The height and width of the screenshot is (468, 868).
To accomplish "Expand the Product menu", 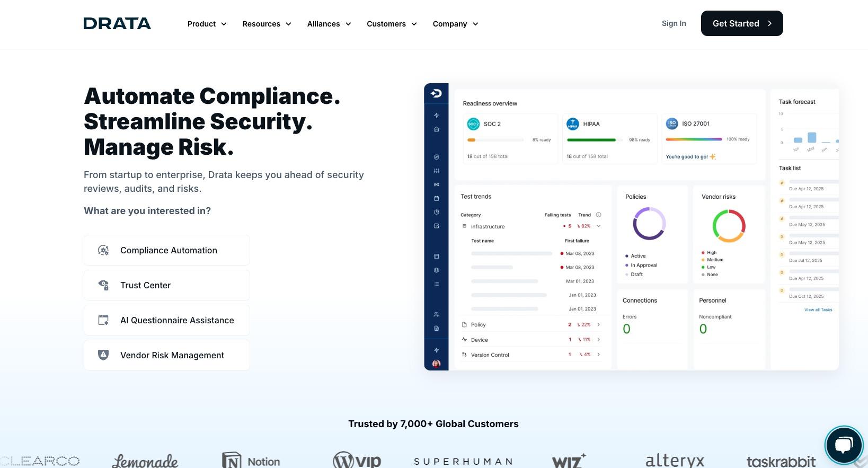I will click(207, 24).
